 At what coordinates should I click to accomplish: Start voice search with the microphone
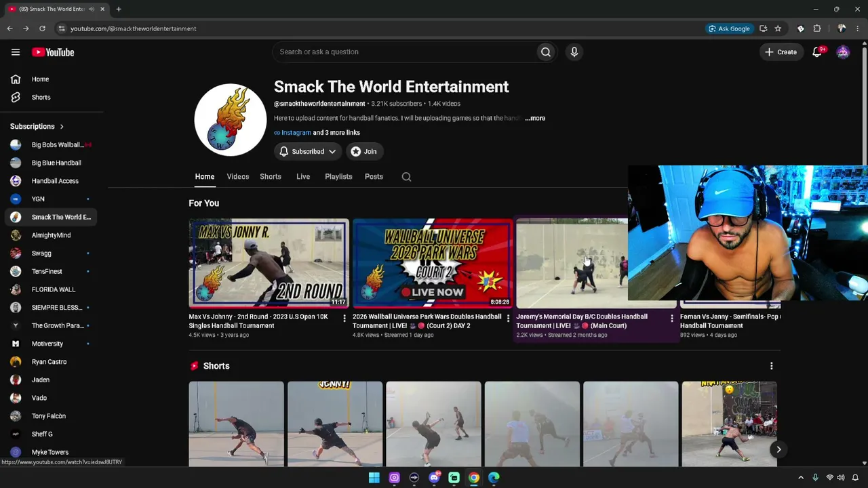[574, 52]
